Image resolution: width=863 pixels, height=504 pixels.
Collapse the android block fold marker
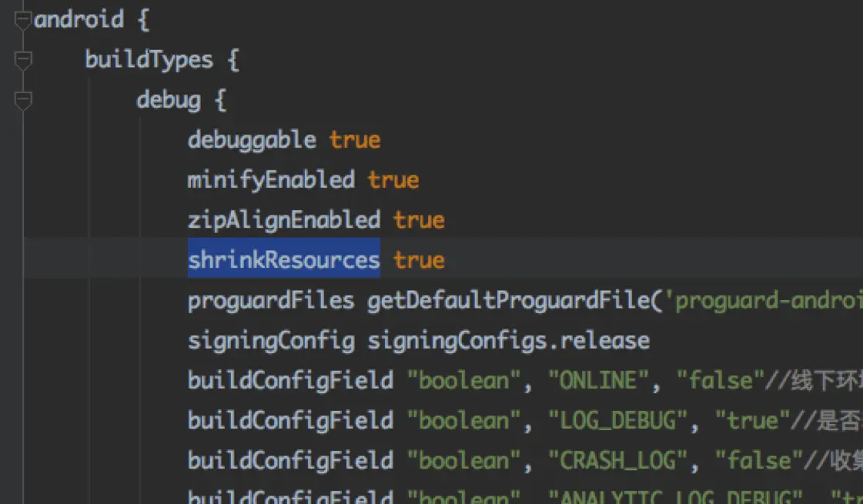pos(22,20)
